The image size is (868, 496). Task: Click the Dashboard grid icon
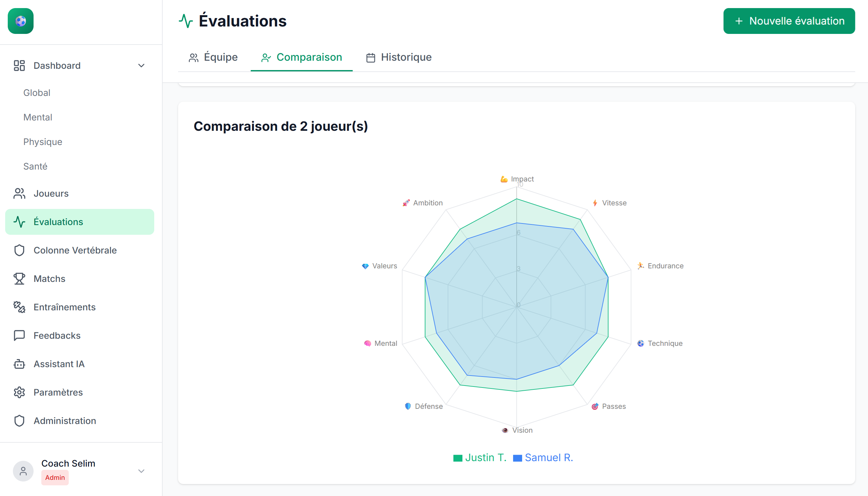(x=19, y=66)
